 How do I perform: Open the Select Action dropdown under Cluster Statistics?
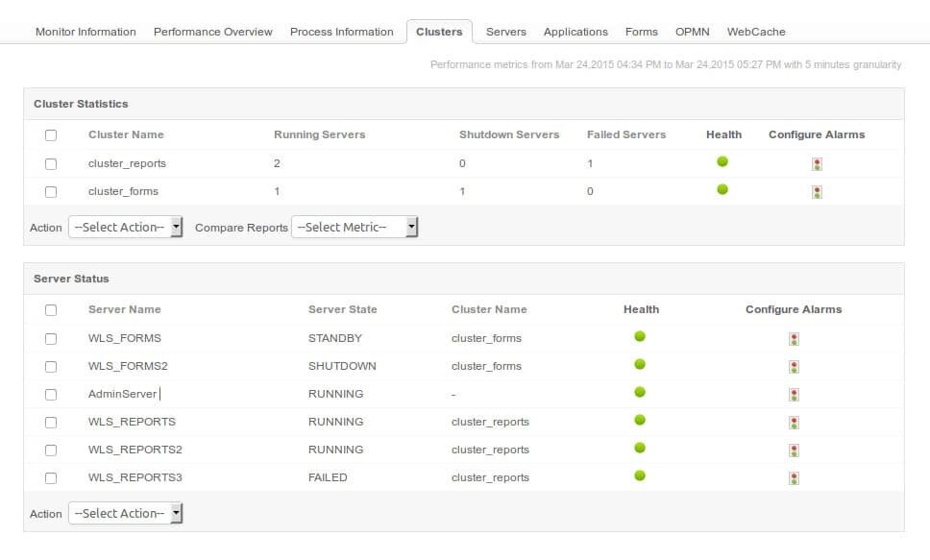click(x=126, y=227)
